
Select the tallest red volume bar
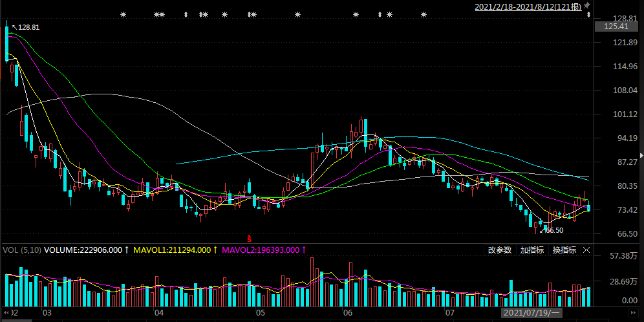click(x=312, y=282)
